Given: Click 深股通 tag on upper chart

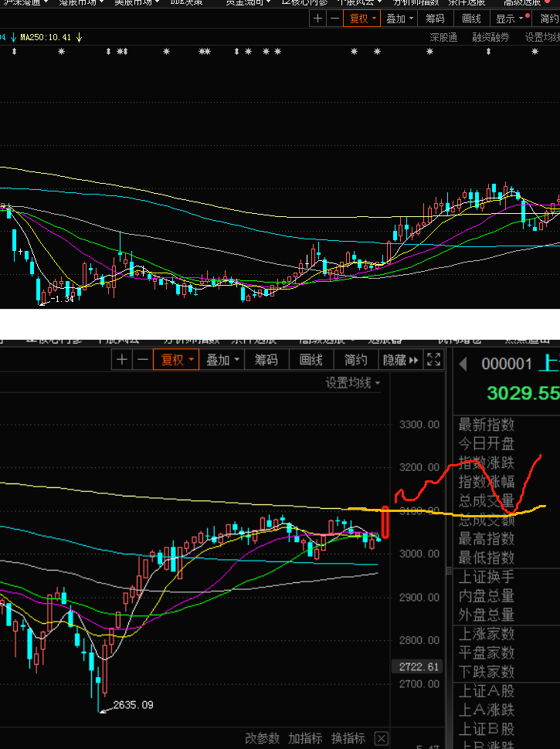Looking at the screenshot, I should point(443,37).
